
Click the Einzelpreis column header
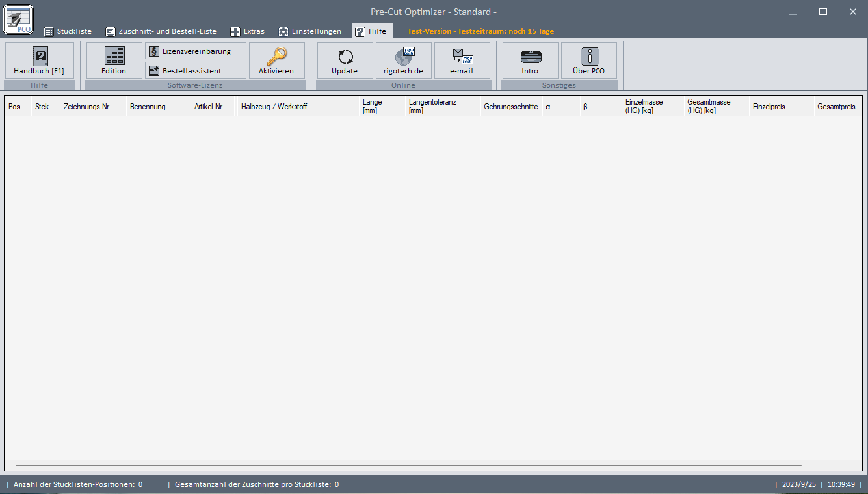(x=782, y=107)
